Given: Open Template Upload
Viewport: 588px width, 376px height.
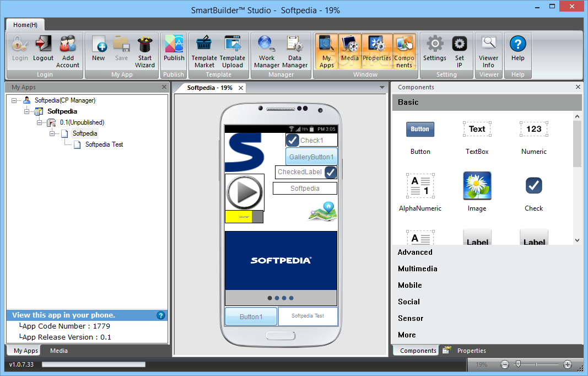Looking at the screenshot, I should [233, 51].
